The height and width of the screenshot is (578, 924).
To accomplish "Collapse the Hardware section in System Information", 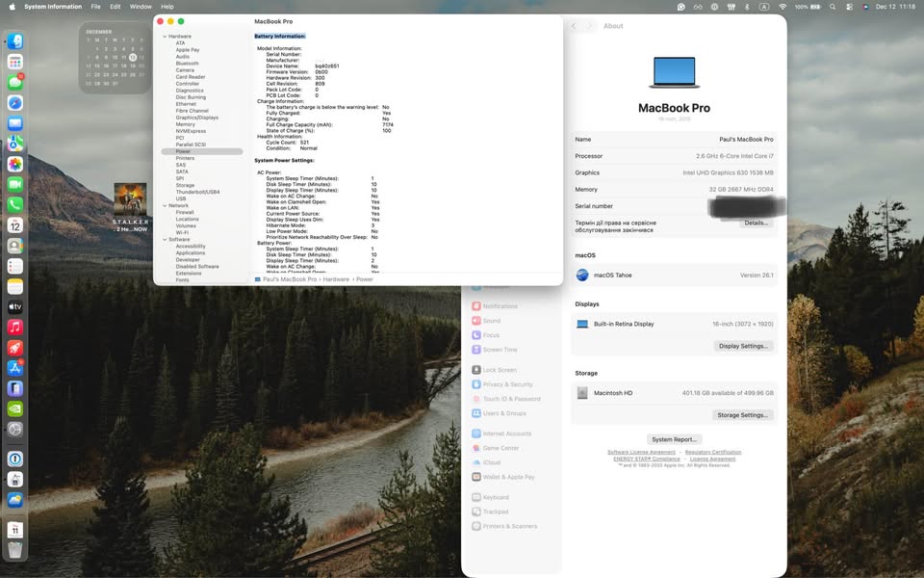I will point(166,36).
